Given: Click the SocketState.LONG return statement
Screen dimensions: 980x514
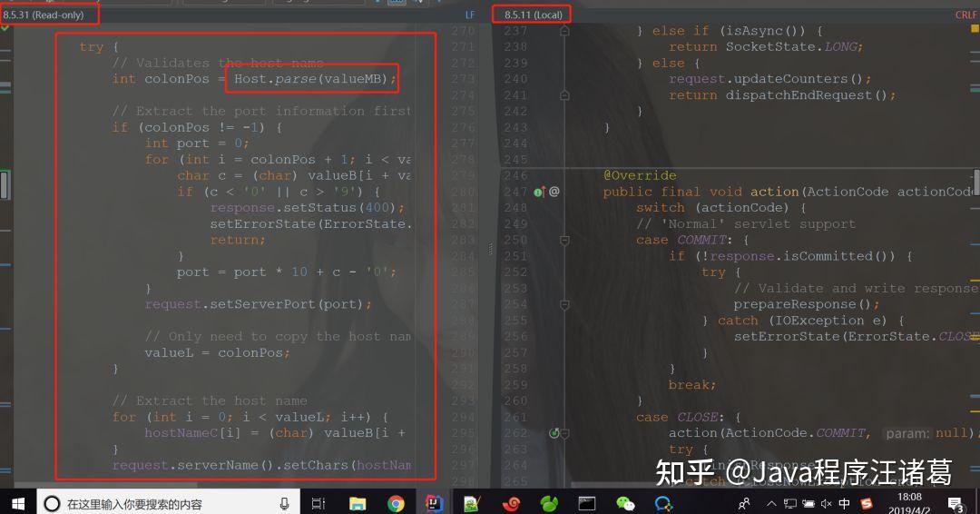Looking at the screenshot, I should (x=766, y=47).
